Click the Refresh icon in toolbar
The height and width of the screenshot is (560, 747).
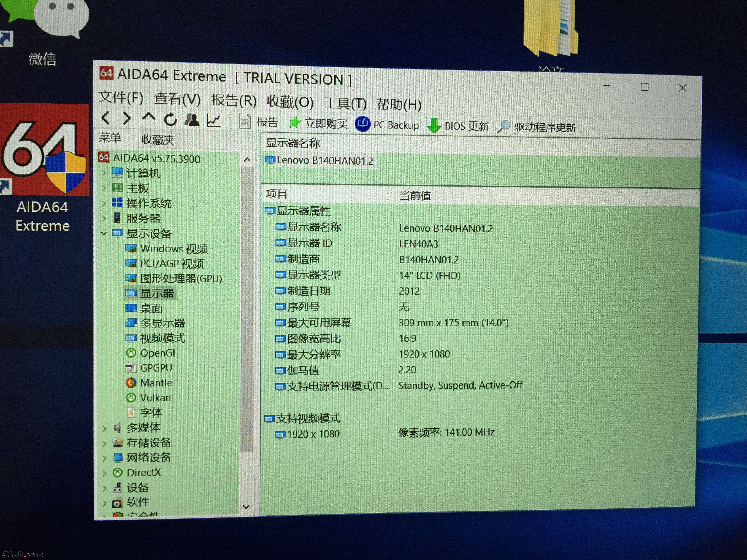coord(171,119)
